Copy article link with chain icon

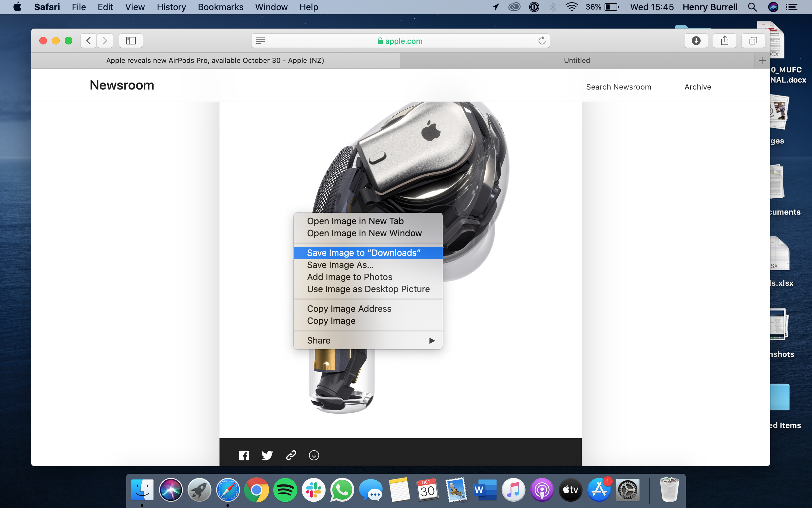(x=291, y=455)
